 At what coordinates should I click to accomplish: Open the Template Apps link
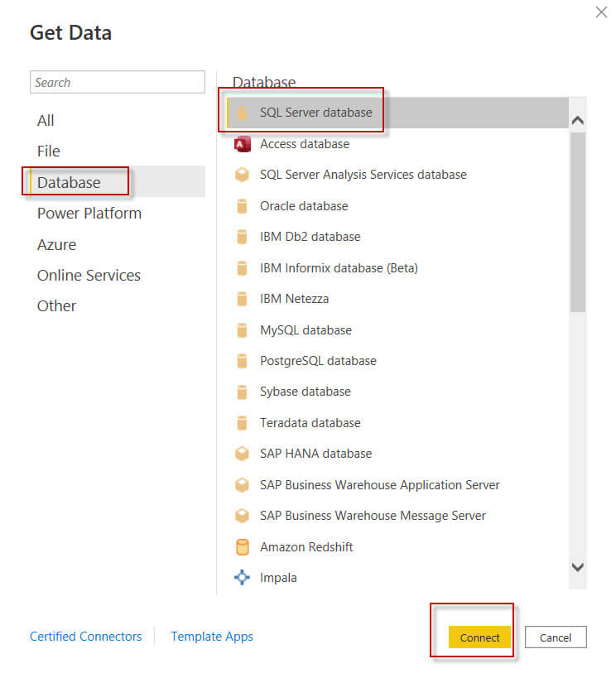point(212,637)
